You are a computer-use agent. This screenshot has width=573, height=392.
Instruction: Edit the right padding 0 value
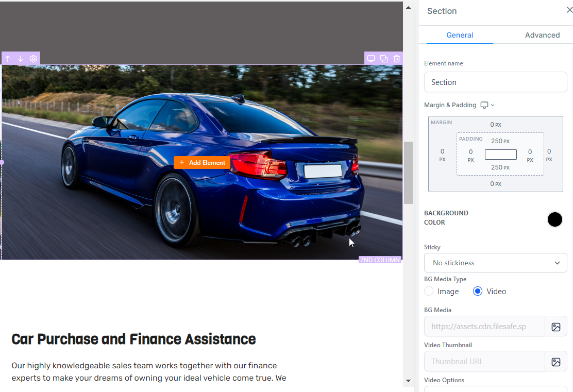(x=530, y=155)
